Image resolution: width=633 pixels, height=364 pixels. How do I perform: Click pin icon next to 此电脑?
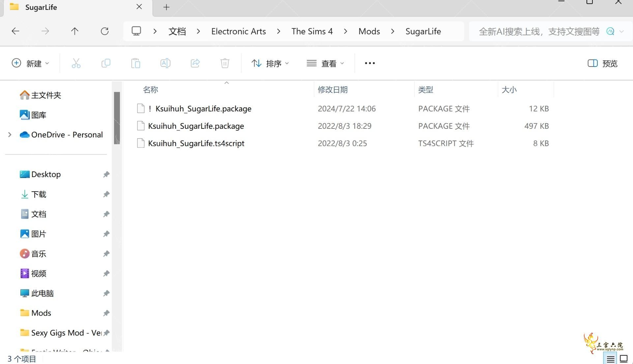(106, 293)
